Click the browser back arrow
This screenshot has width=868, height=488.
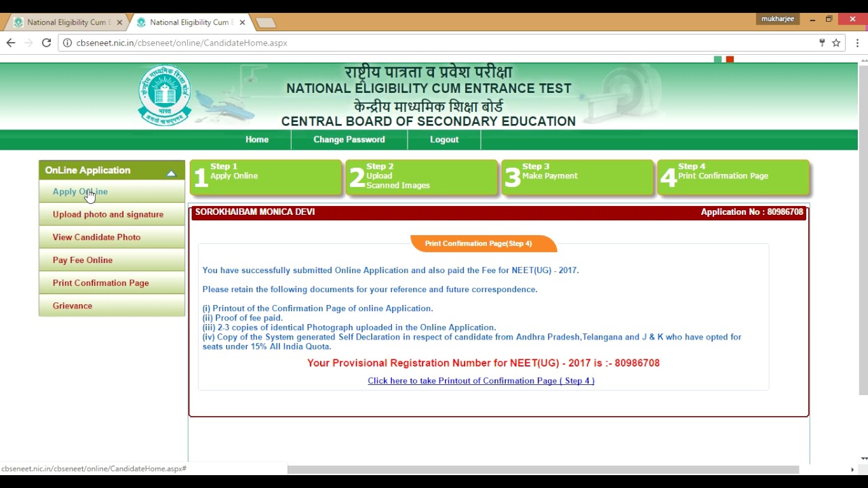pos(11,43)
